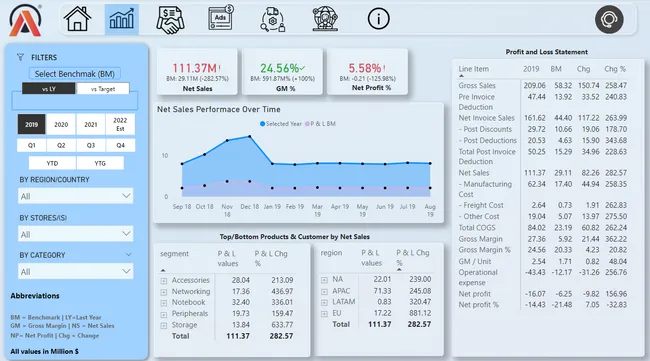The width and height of the screenshot is (650, 361).
Task: Click the Operational expense line item
Action: point(478,277)
